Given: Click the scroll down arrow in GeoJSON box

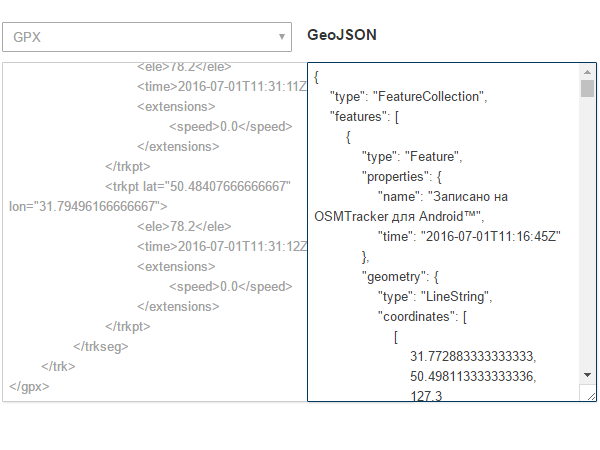Looking at the screenshot, I should click(x=587, y=374).
